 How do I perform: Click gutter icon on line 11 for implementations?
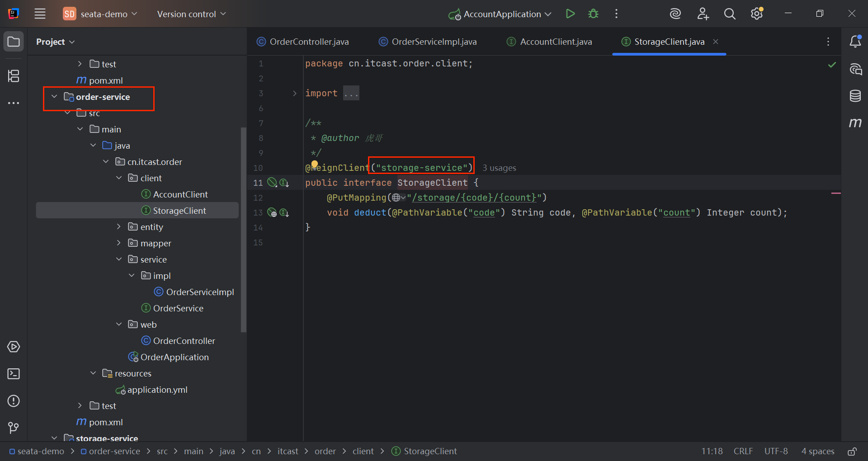284,183
